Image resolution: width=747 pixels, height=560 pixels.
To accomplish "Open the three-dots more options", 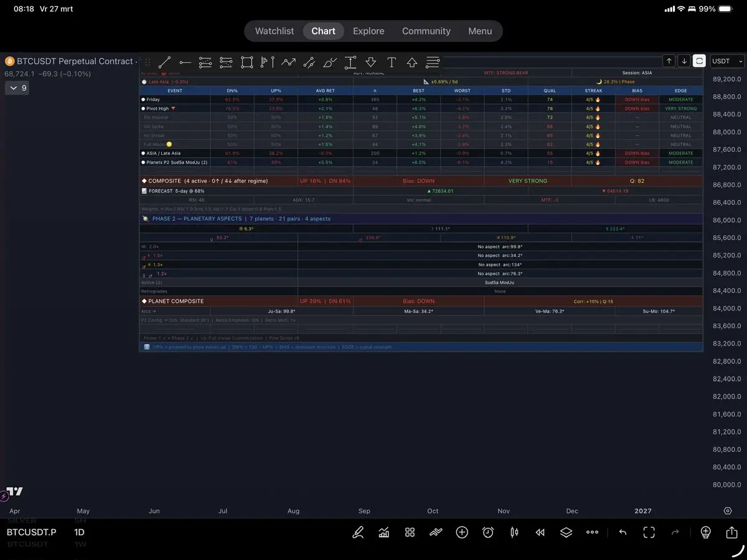I will coord(592,532).
